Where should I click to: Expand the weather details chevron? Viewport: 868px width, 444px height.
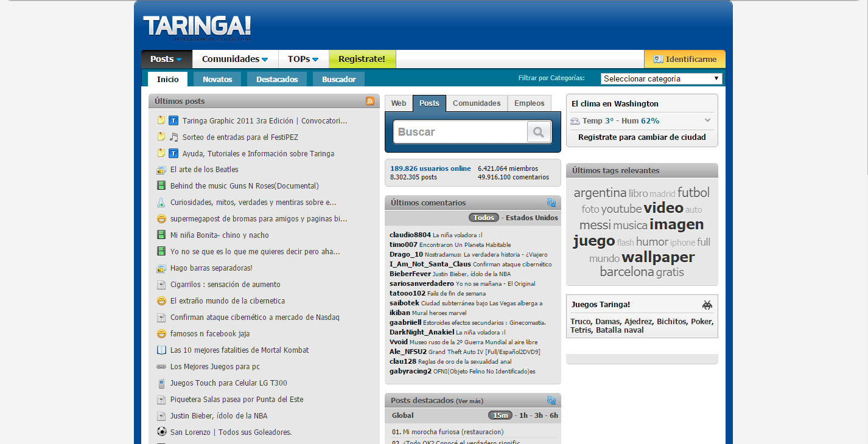(707, 120)
